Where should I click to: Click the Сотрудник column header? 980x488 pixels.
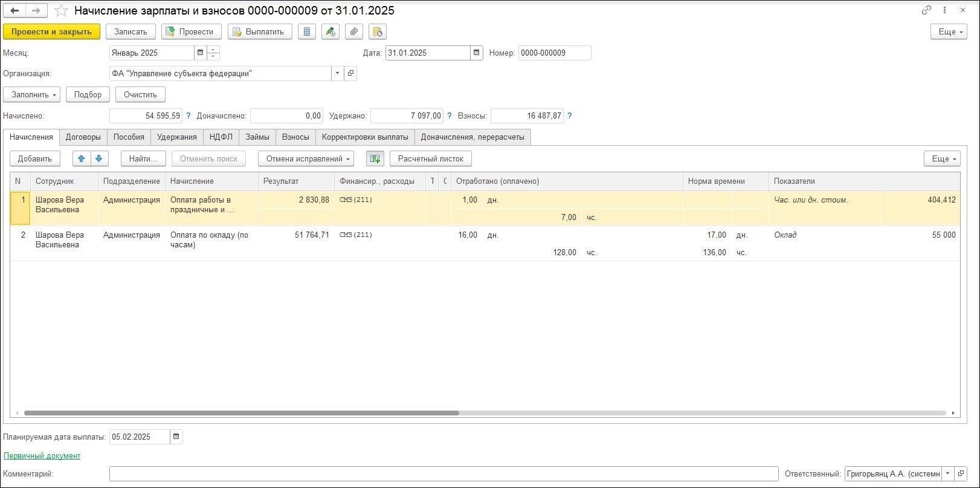tap(64, 181)
